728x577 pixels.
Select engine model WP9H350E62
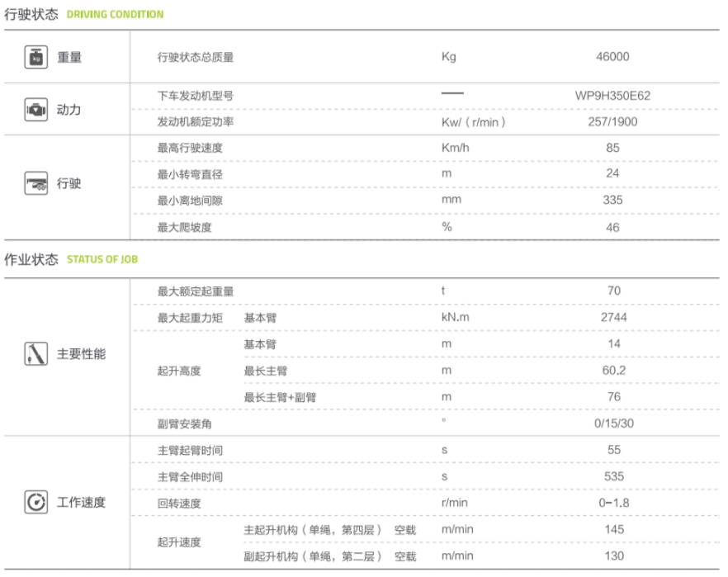(x=612, y=96)
